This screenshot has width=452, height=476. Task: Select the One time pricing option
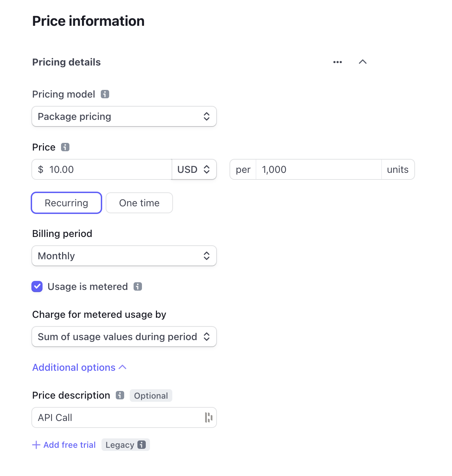(139, 203)
